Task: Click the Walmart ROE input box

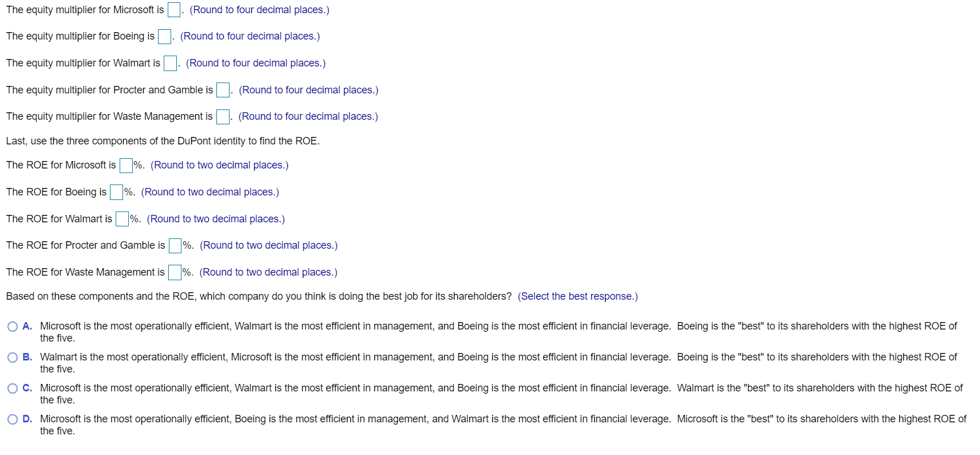Action: [x=121, y=219]
